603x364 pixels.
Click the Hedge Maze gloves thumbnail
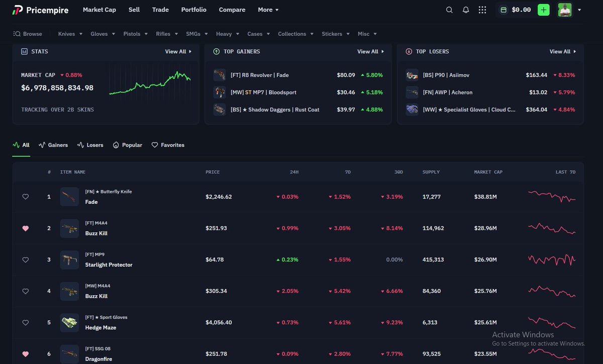pos(69,322)
